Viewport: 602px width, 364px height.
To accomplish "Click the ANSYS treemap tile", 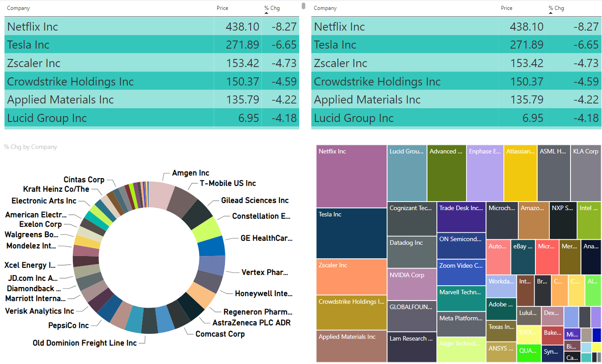I will (501, 352).
